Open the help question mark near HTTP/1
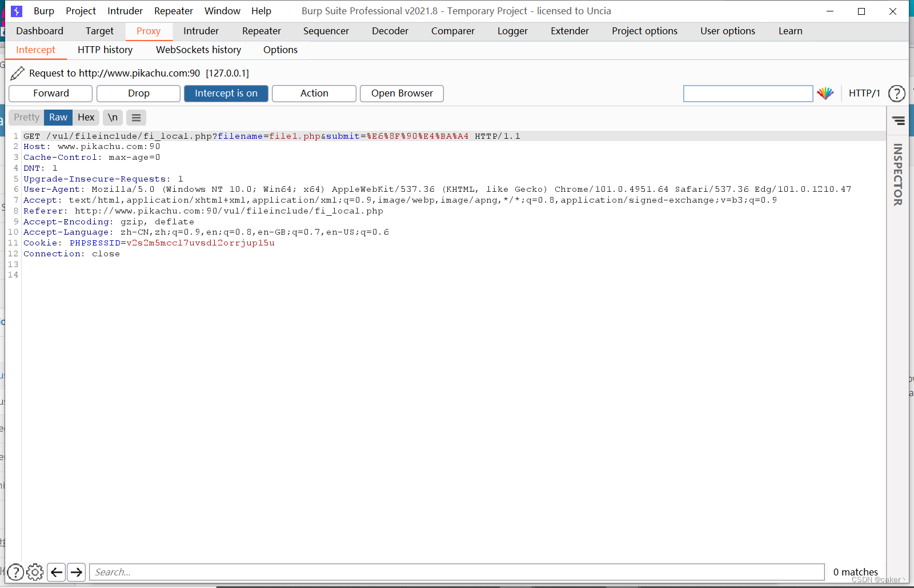914x588 pixels. coord(897,93)
